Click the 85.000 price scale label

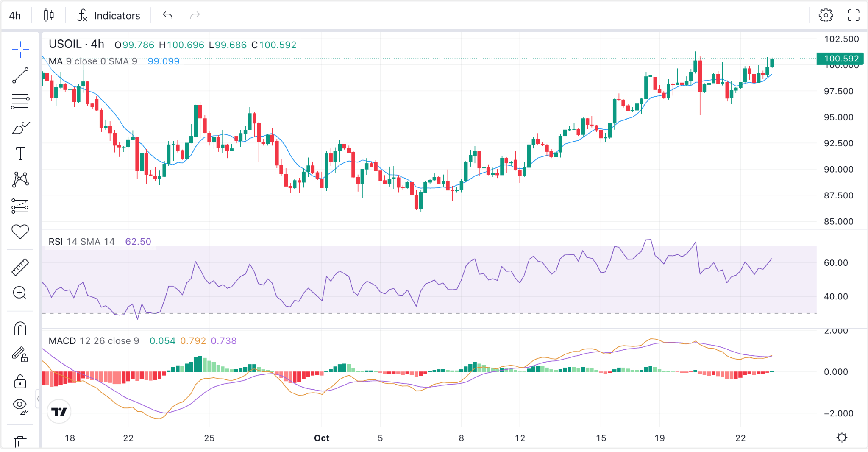tap(838, 221)
